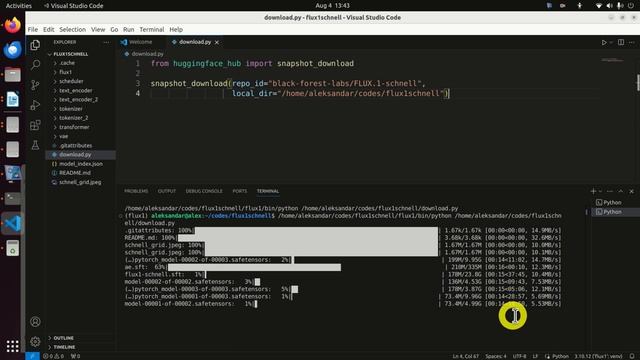Open the Search view in activity bar
Viewport: 640px width, 360px height.
(x=36, y=64)
